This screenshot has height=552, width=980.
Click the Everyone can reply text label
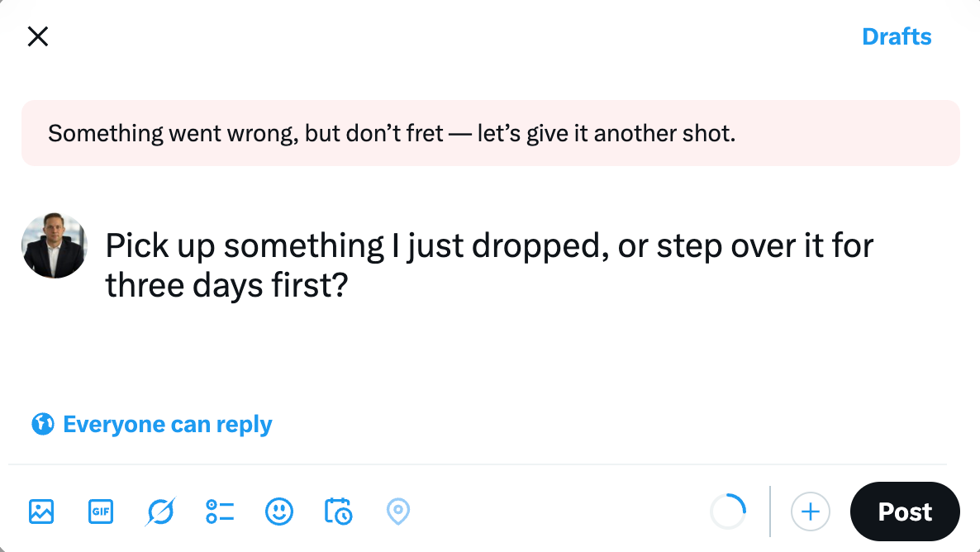pyautogui.click(x=166, y=424)
